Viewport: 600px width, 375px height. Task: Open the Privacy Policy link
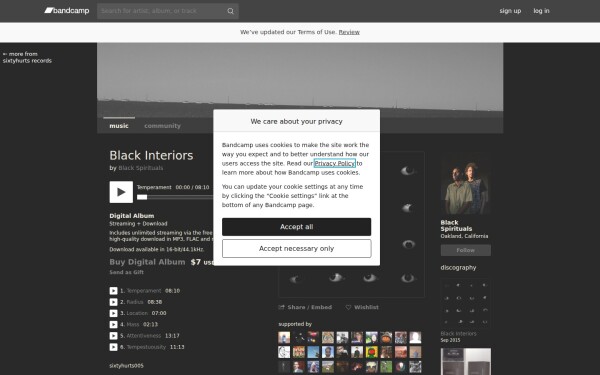point(334,163)
